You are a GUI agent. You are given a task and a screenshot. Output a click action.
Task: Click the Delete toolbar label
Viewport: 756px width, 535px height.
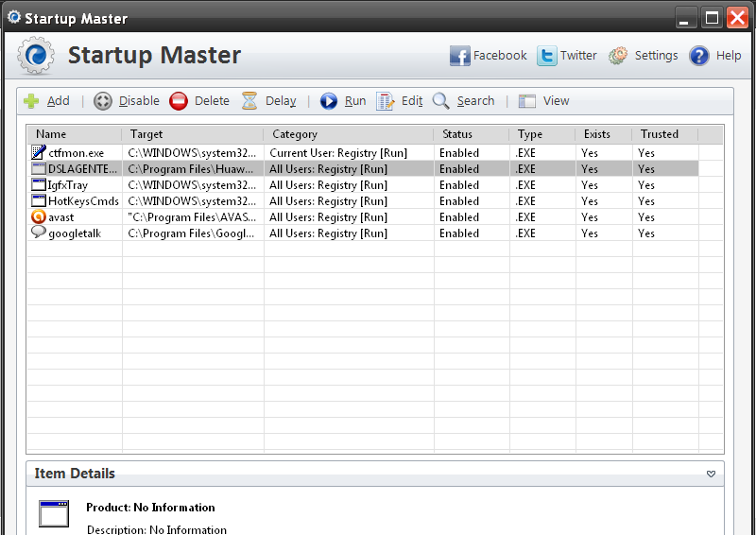click(x=212, y=101)
